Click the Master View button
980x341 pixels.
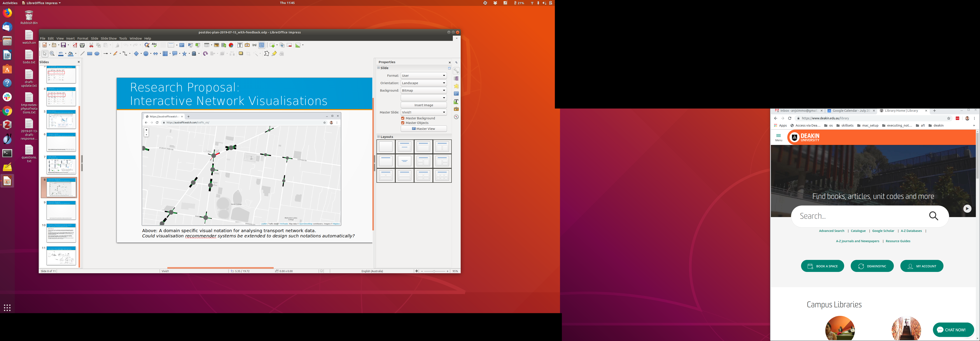pyautogui.click(x=423, y=129)
